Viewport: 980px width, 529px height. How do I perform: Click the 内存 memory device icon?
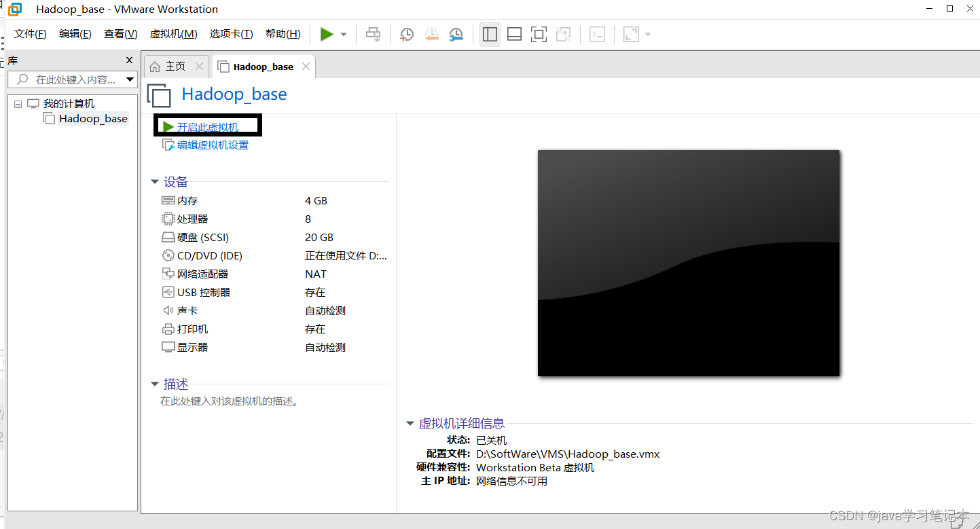click(x=168, y=200)
